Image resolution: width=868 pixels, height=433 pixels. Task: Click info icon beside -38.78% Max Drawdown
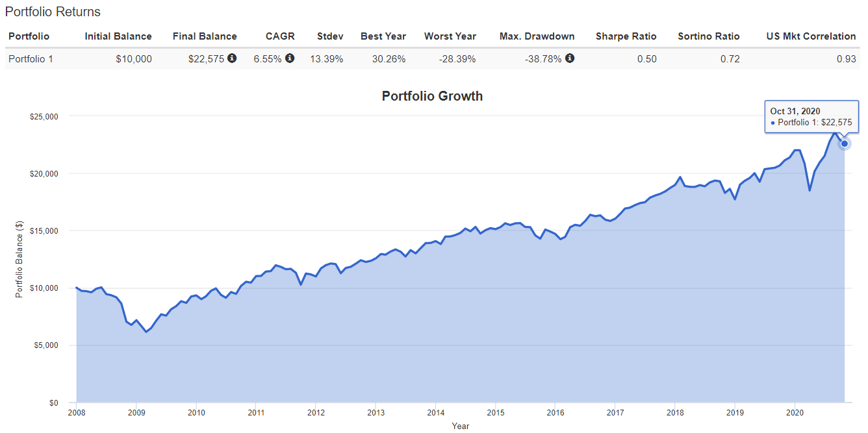point(570,58)
